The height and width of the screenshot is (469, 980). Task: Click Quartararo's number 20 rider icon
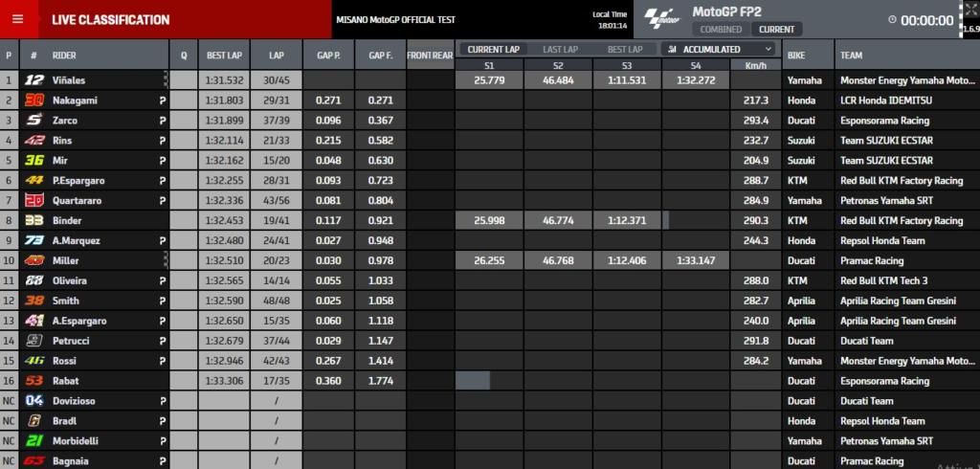pos(33,200)
